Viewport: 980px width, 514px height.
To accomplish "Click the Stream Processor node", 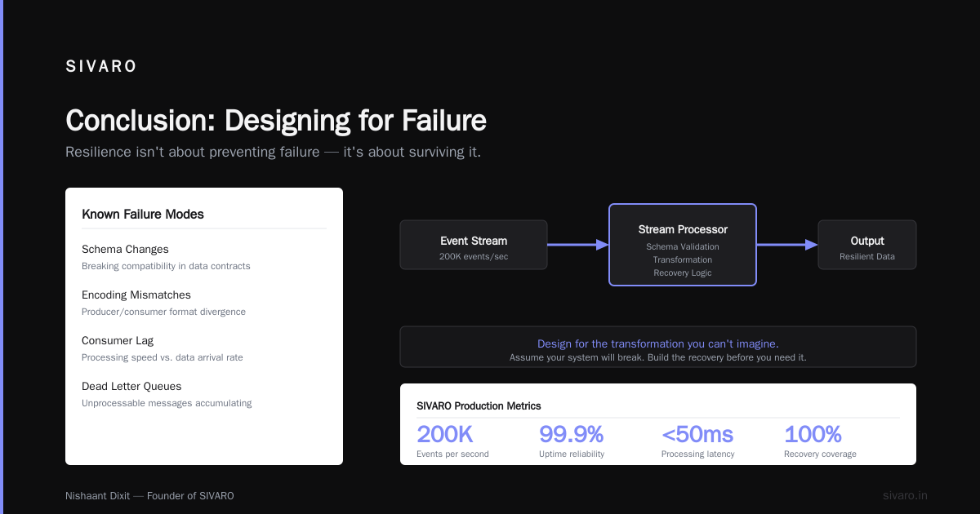I will coord(683,245).
